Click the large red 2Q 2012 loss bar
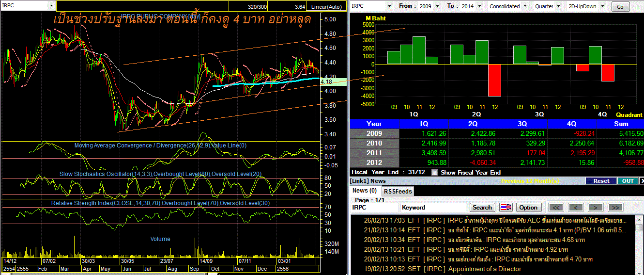The height and width of the screenshot is (275, 644). [x=494, y=80]
